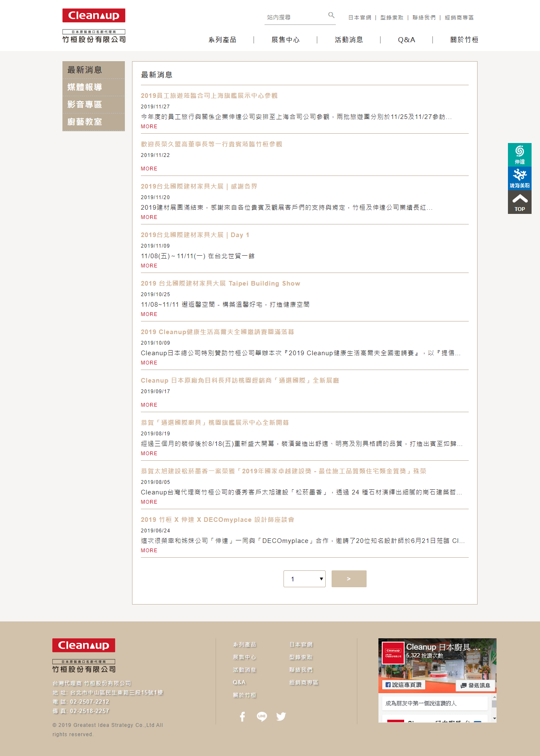Click MORE under the 2019/08/19 article
Image resolution: width=540 pixels, height=756 pixels.
click(149, 454)
